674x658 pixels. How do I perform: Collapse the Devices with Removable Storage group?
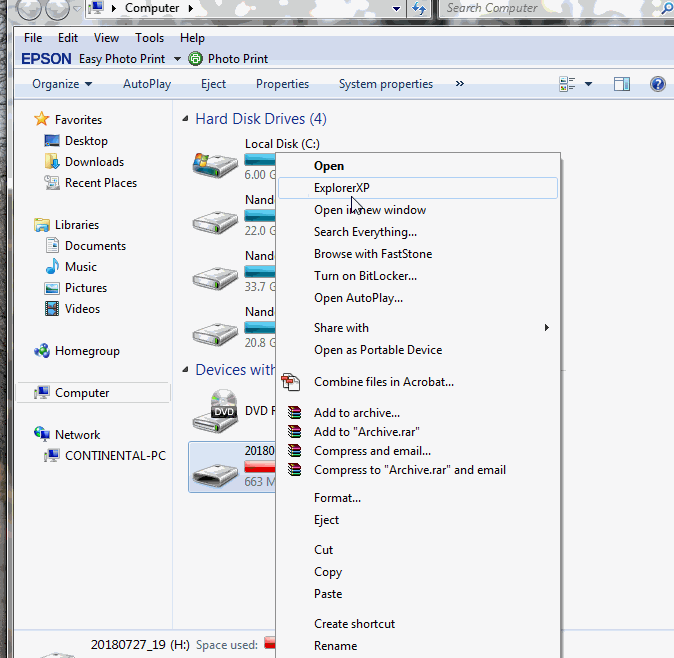click(185, 370)
